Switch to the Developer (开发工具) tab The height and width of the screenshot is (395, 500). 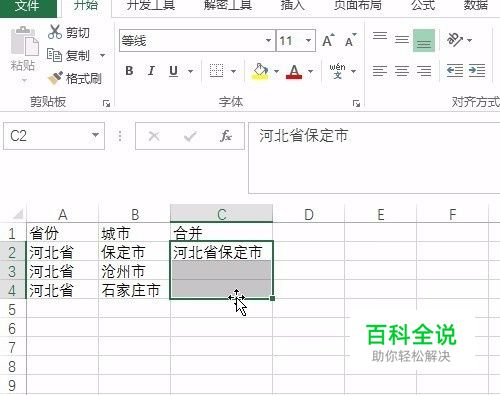[x=151, y=6]
